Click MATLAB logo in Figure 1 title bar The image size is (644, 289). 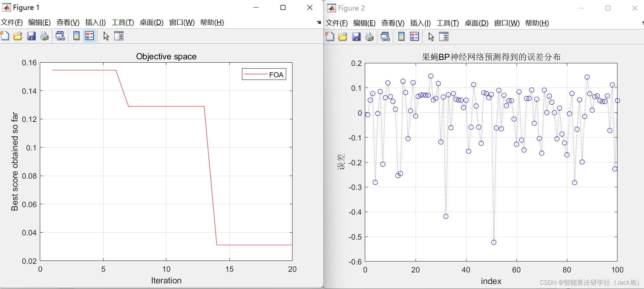pyautogui.click(x=6, y=7)
